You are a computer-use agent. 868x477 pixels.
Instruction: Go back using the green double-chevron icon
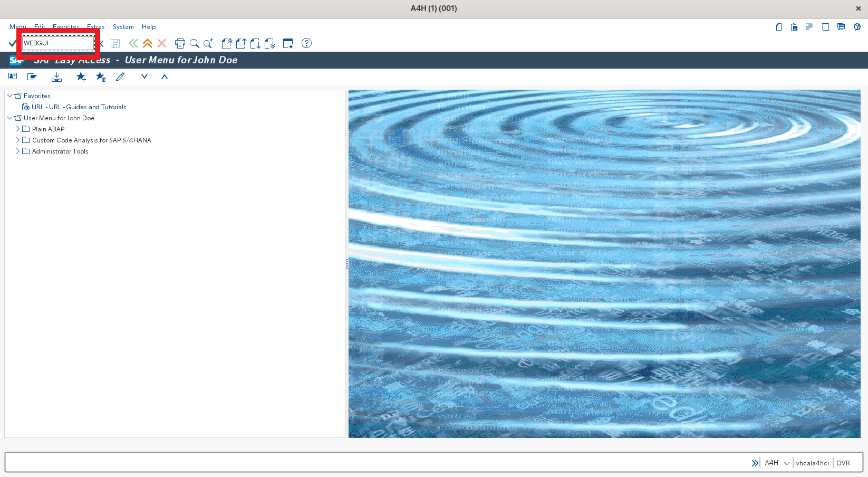coord(133,43)
